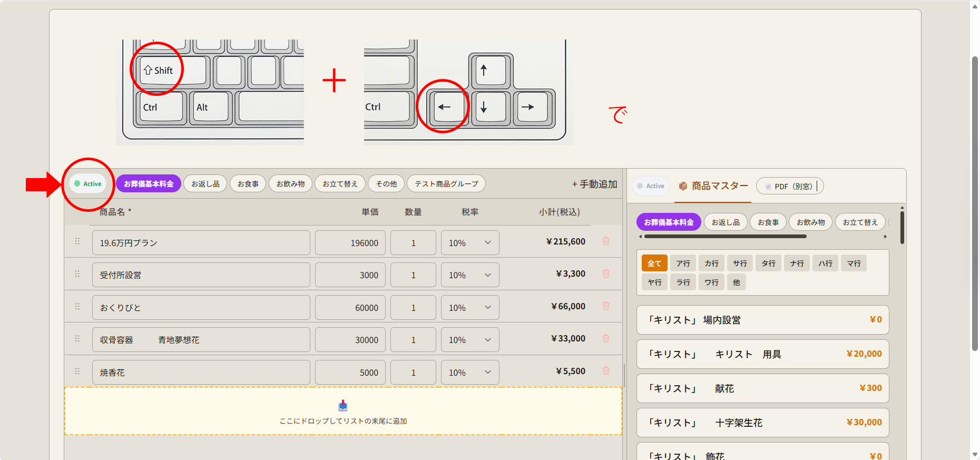
Task: Select product master お返し品 chip
Action: pos(726,222)
